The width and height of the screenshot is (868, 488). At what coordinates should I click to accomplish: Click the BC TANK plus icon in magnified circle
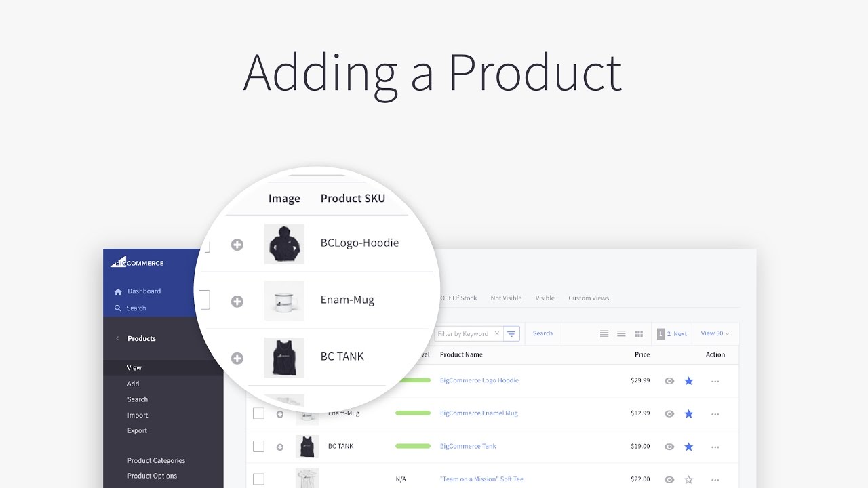(237, 359)
